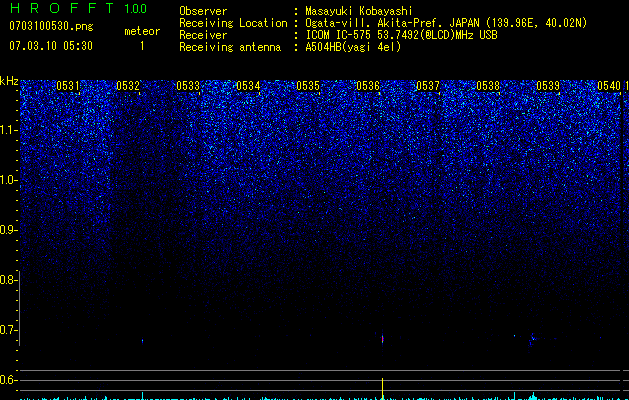Click the observer name Masayuki Kobayashi
This screenshot has width=629, height=400.
tap(359, 11)
